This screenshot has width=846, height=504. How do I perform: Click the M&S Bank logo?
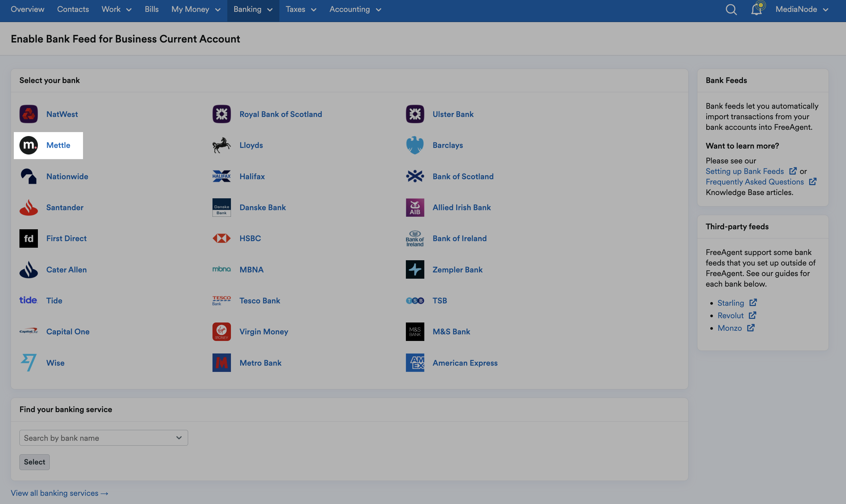pos(415,331)
